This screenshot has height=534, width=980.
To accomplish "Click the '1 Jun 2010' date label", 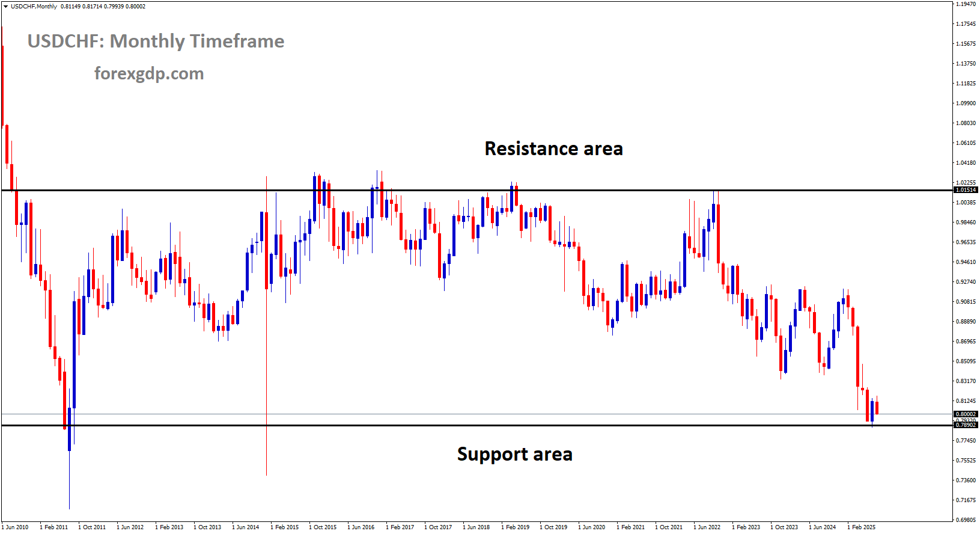I will point(15,527).
